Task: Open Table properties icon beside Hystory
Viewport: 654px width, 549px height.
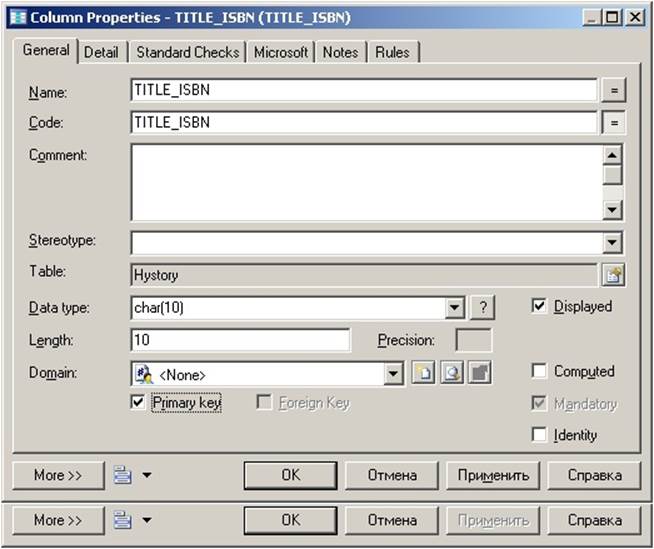Action: click(x=613, y=275)
